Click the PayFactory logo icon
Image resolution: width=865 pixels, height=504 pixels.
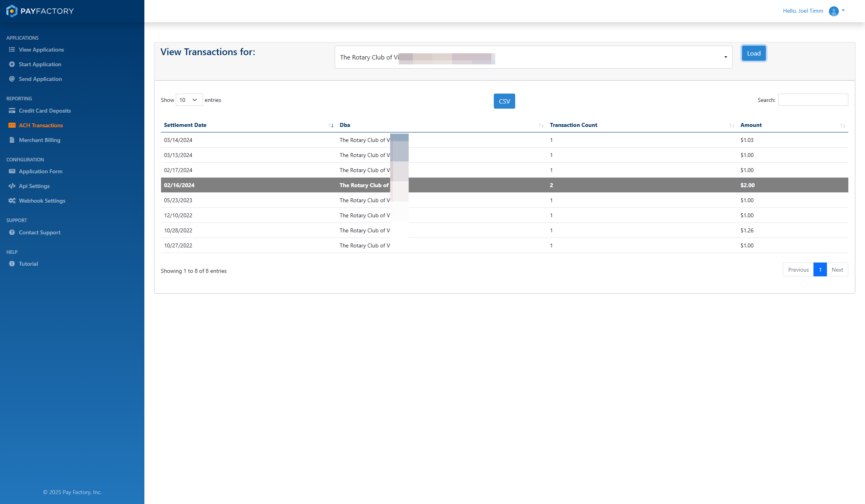click(12, 11)
